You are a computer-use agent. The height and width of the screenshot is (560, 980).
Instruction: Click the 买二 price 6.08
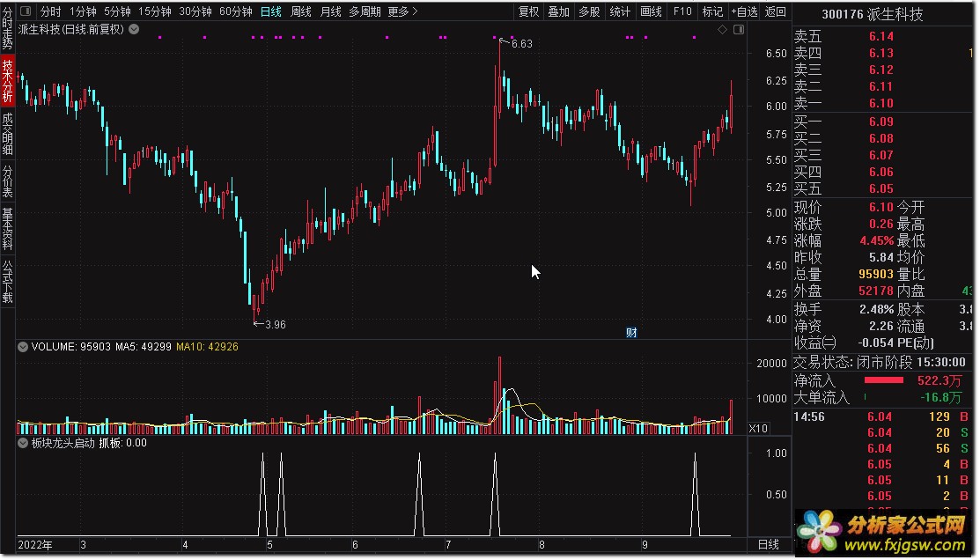click(x=881, y=139)
